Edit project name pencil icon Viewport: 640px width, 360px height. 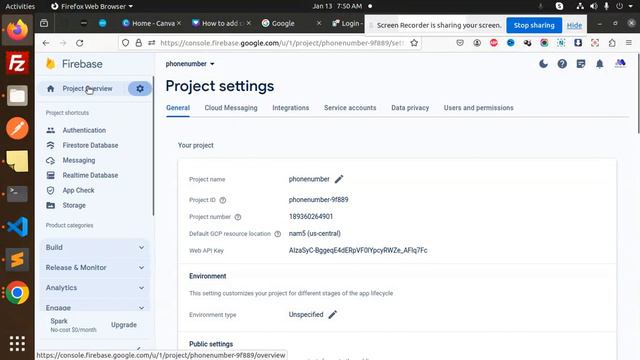click(339, 179)
